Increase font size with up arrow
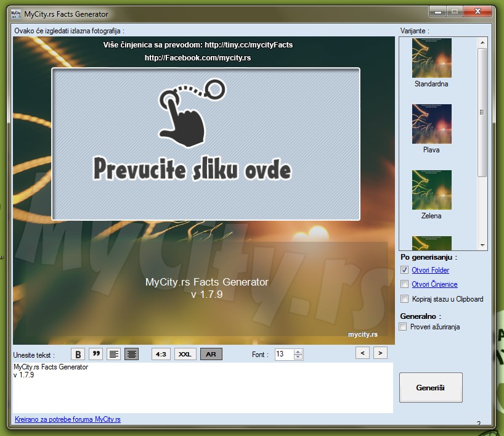The width and height of the screenshot is (504, 436). (298, 352)
